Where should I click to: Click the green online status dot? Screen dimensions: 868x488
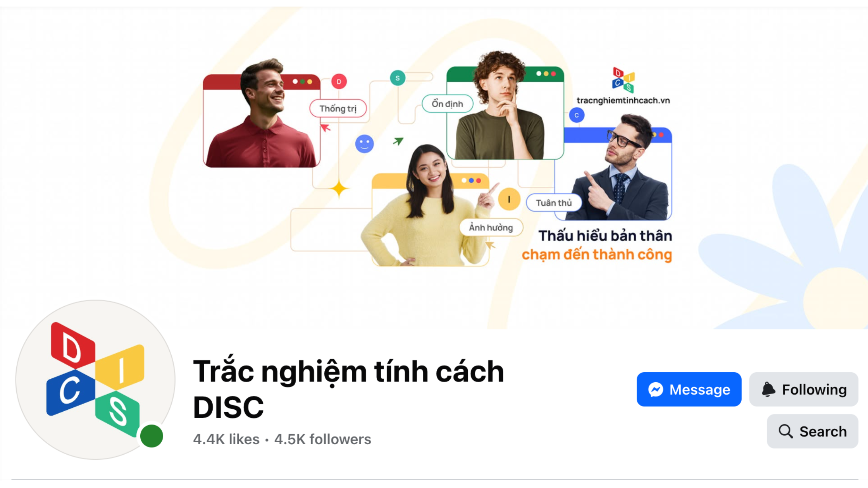pos(152,436)
